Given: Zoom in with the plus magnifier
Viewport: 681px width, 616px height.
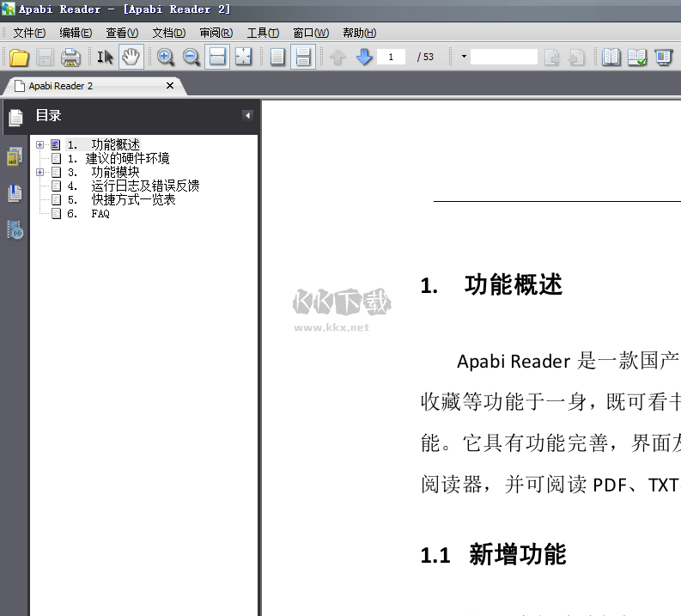Looking at the screenshot, I should tap(166, 58).
